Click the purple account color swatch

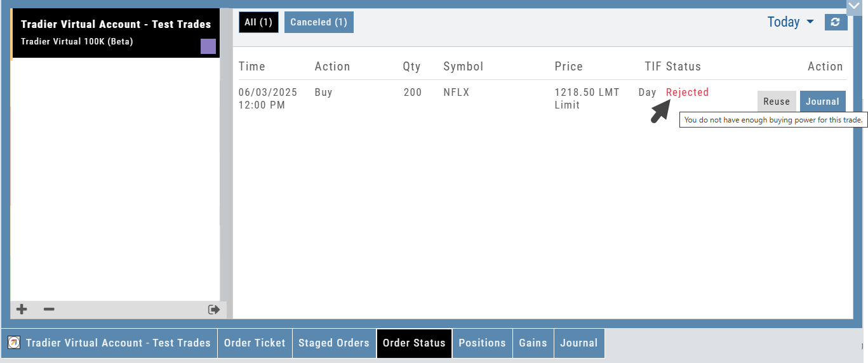click(208, 46)
